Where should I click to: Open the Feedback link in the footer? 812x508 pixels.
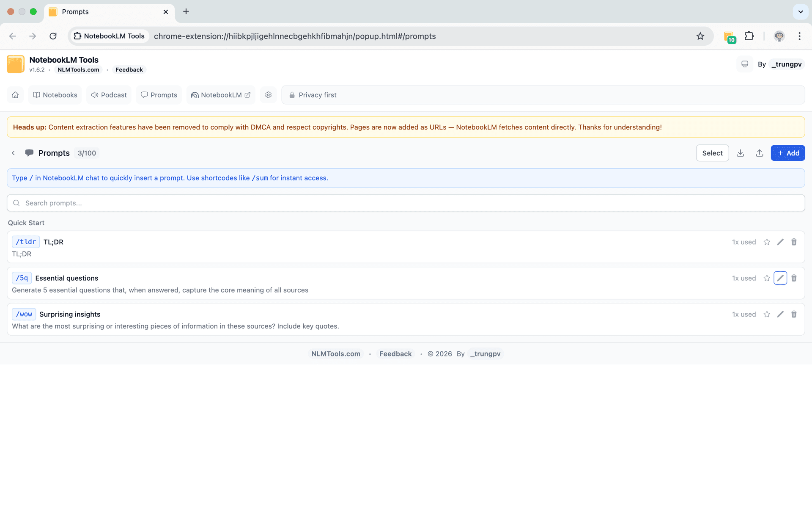click(395, 353)
